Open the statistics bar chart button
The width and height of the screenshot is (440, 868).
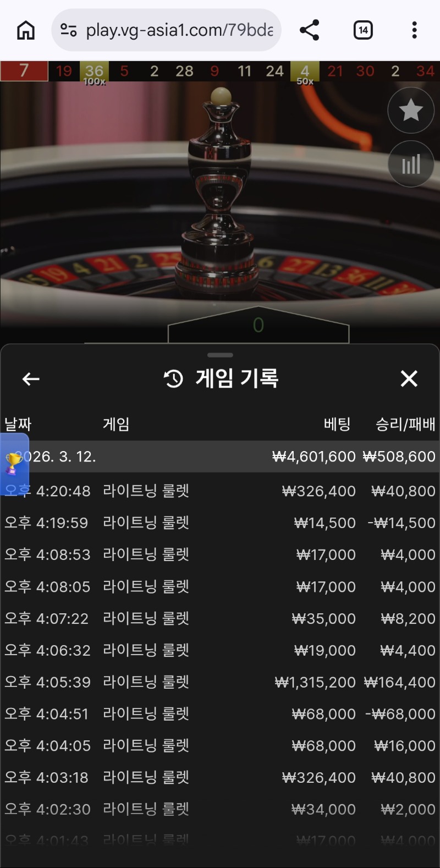click(411, 163)
